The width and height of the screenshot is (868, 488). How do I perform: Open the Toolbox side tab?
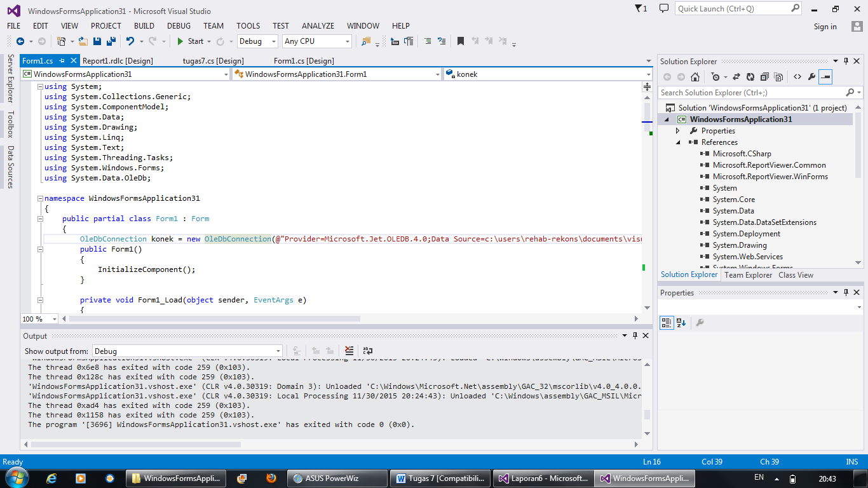(10, 125)
